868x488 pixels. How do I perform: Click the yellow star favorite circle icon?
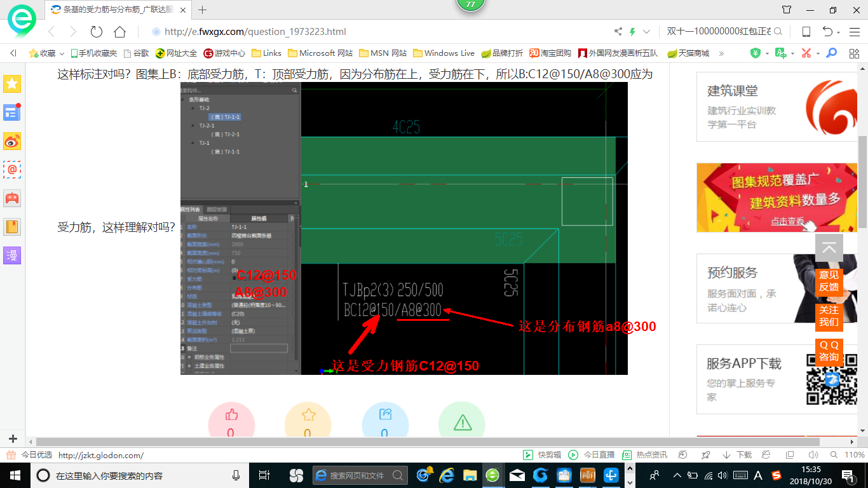pos(308,415)
